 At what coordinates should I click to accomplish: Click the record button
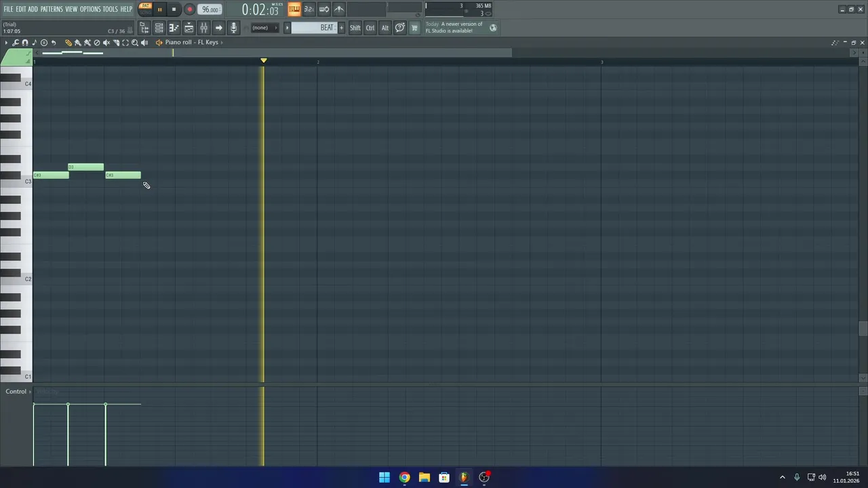click(x=190, y=9)
